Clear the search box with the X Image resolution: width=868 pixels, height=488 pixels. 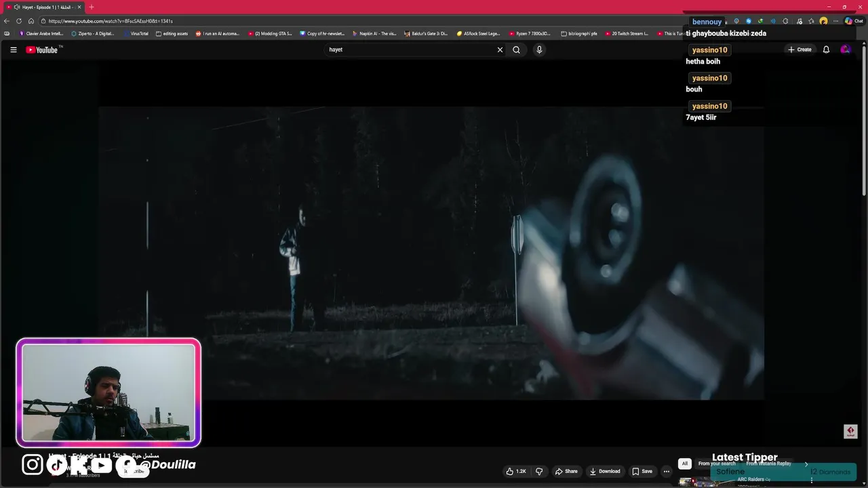click(500, 49)
